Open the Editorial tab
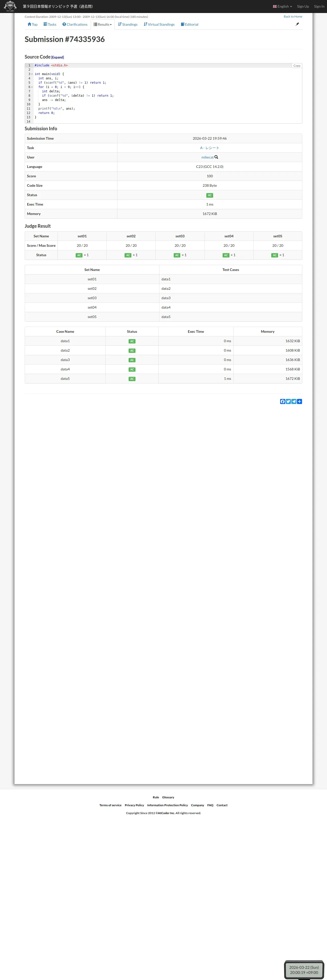The height and width of the screenshot is (980, 327). pyautogui.click(x=189, y=24)
